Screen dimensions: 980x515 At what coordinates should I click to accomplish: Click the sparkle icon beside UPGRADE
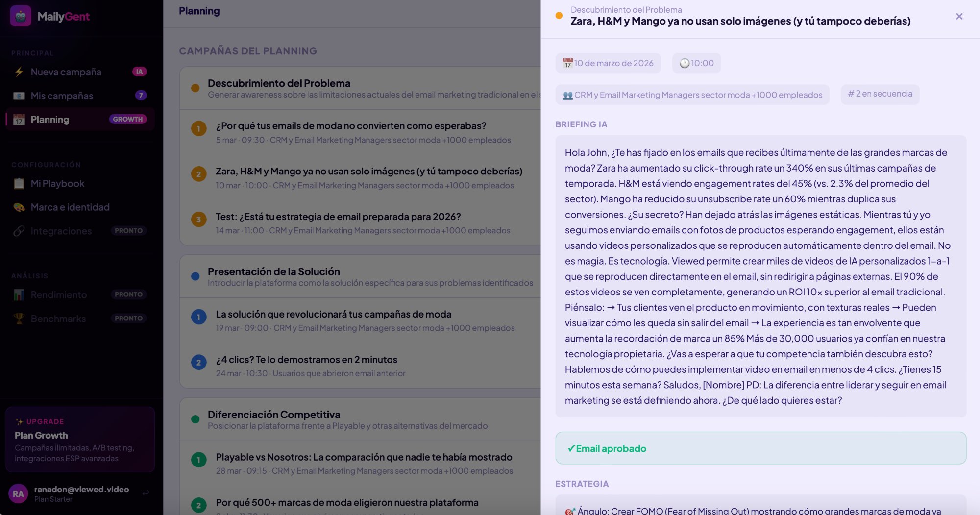[19, 422]
